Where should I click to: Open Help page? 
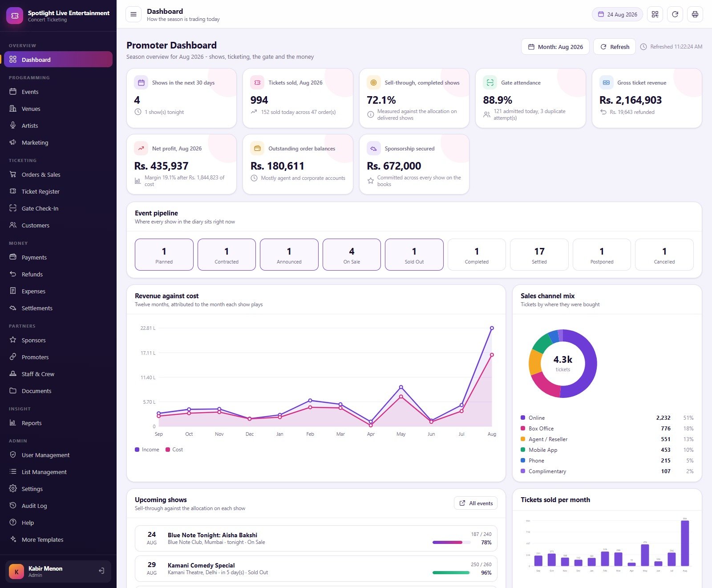(x=58, y=523)
